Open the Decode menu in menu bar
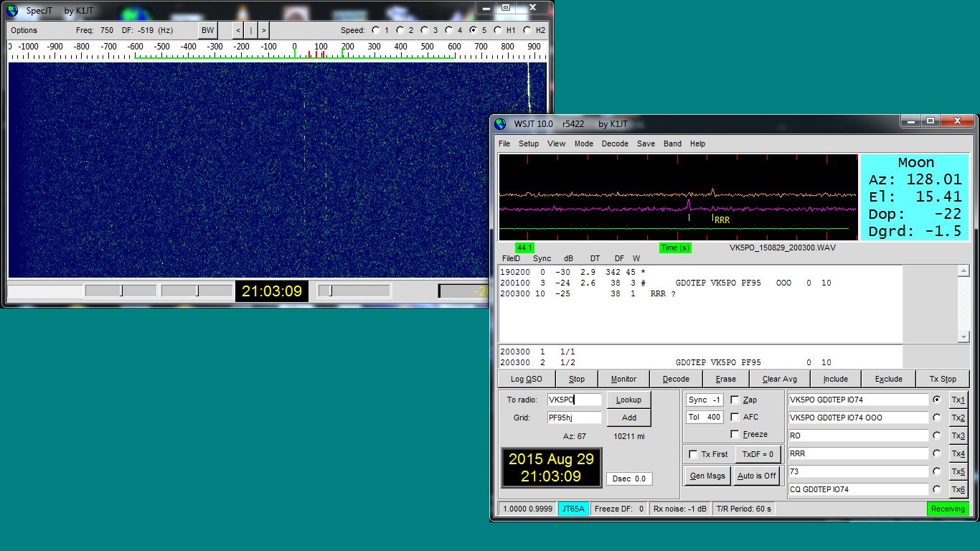Screen dimensions: 980x551 [x=615, y=143]
